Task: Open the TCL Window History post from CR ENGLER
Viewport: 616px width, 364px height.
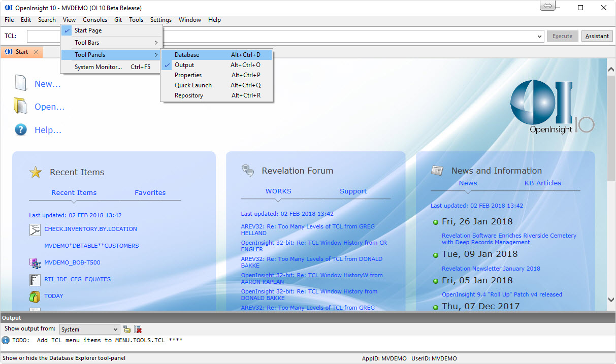Action: tap(314, 246)
